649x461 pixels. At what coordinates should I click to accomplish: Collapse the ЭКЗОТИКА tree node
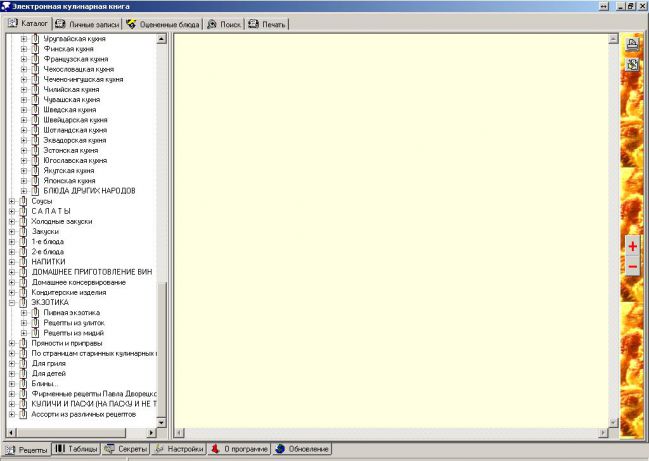click(x=11, y=302)
